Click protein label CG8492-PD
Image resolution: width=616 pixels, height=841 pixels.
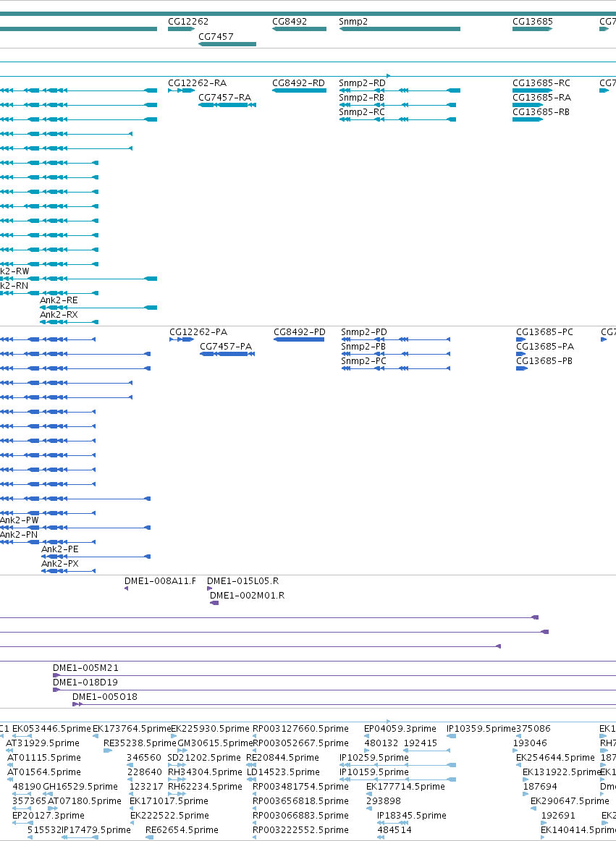click(300, 332)
